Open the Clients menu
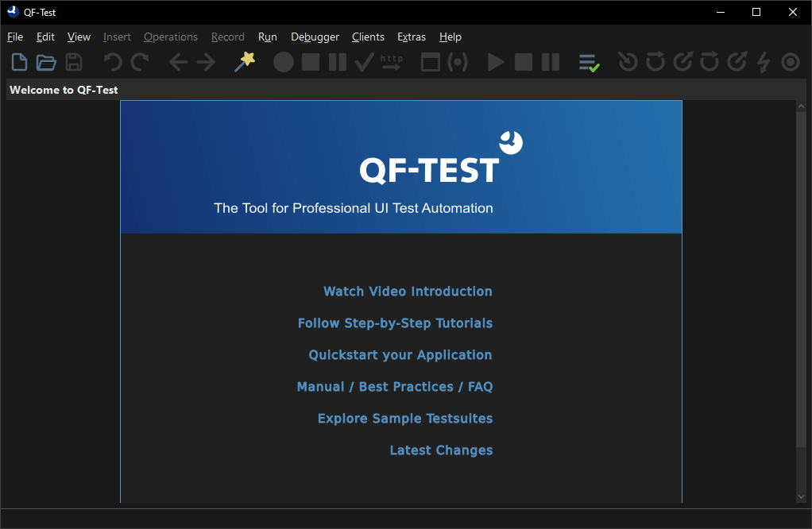The height and width of the screenshot is (529, 812). click(368, 37)
